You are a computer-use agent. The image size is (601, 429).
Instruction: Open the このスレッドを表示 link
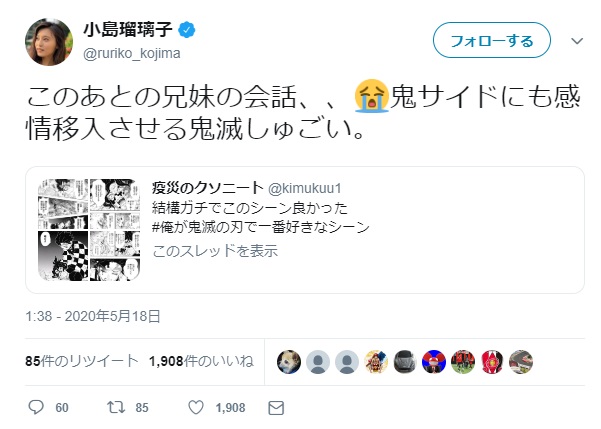pyautogui.click(x=215, y=251)
